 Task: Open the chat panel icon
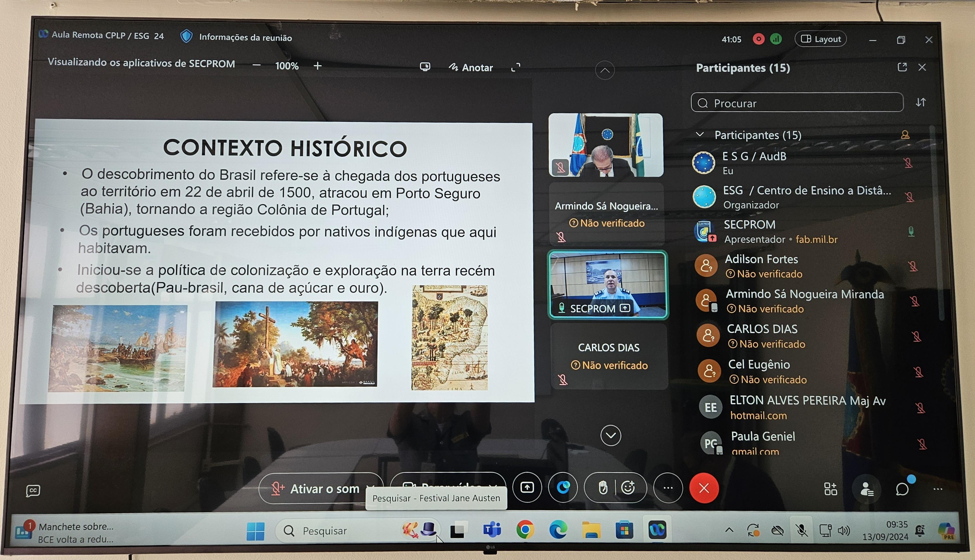[x=902, y=489]
